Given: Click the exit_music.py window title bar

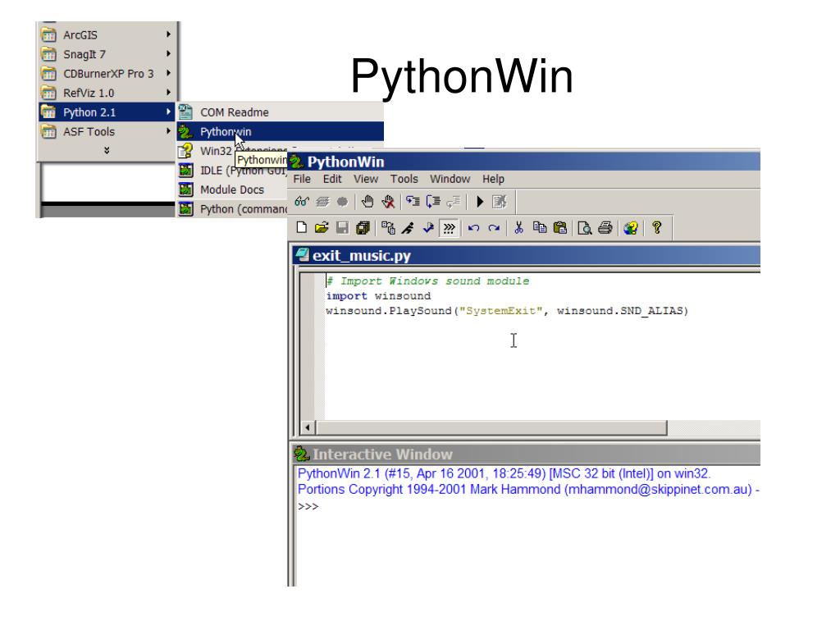Looking at the screenshot, I should point(526,256).
